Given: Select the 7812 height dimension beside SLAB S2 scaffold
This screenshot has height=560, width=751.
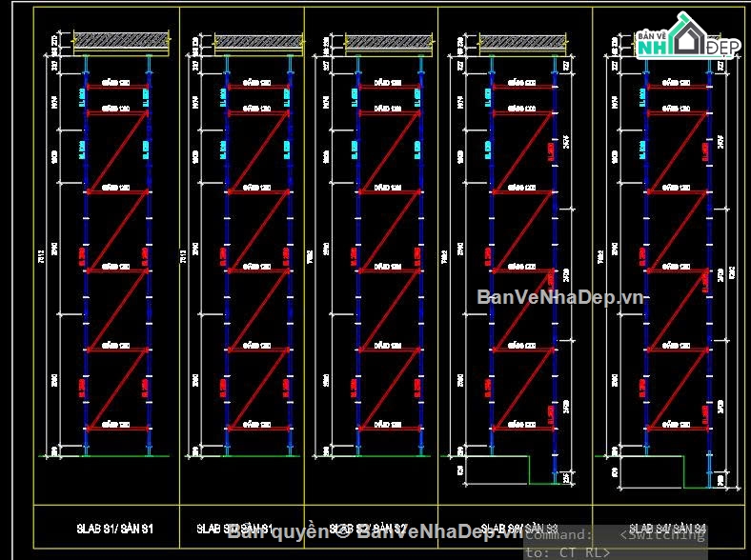Looking at the screenshot, I should tap(311, 256).
